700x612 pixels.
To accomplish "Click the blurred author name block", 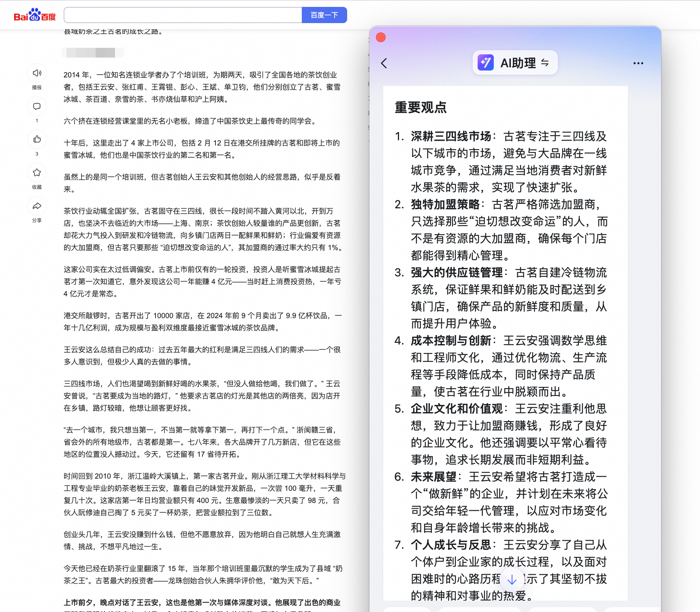I will tap(92, 53).
